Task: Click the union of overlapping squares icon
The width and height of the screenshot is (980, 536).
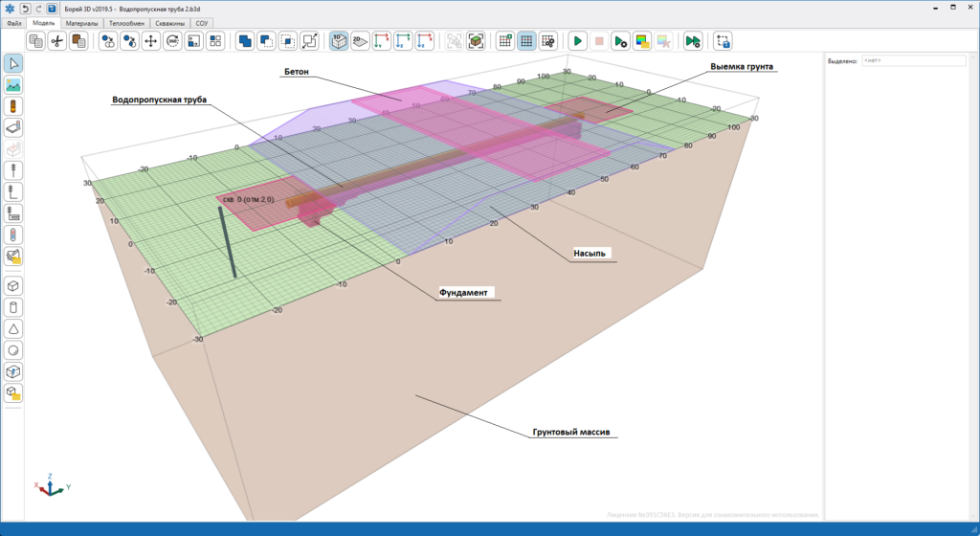Action: tap(245, 41)
